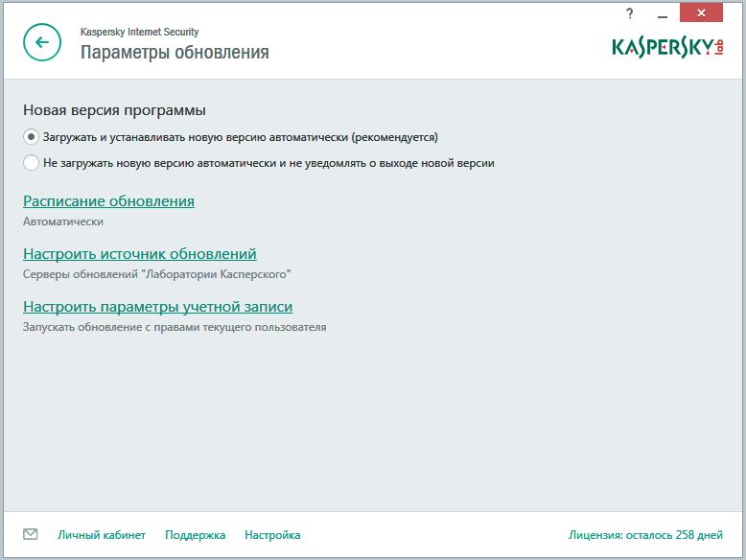Screen dimensions: 746x560
Task: Click the 'Kaspersky Internet Security' caption
Action: point(139,32)
